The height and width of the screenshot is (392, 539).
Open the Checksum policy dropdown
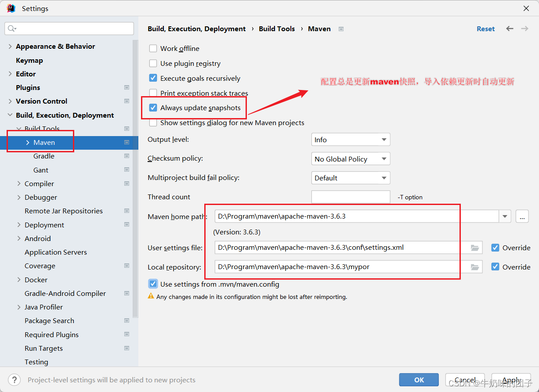pos(351,159)
